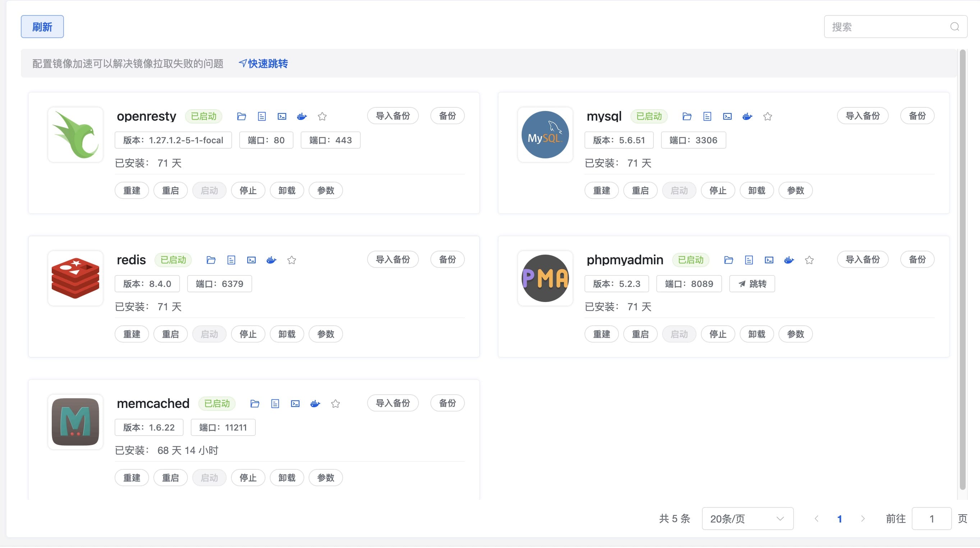Open openresty folder directory icon
The width and height of the screenshot is (980, 548).
coord(241,116)
